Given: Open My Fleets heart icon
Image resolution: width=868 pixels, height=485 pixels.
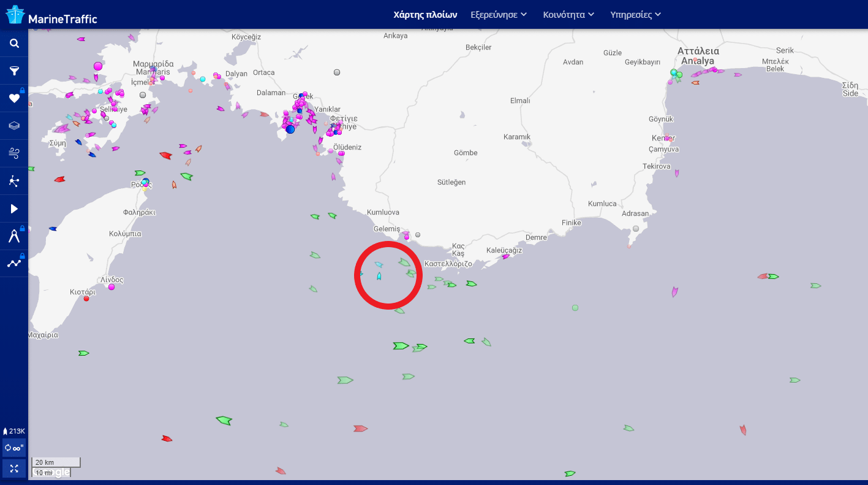Looking at the screenshot, I should click(14, 99).
